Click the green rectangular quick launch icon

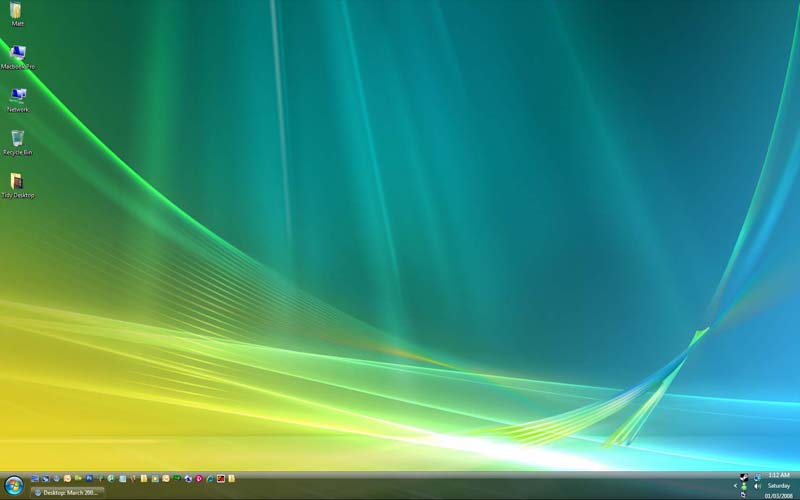pyautogui.click(x=177, y=478)
